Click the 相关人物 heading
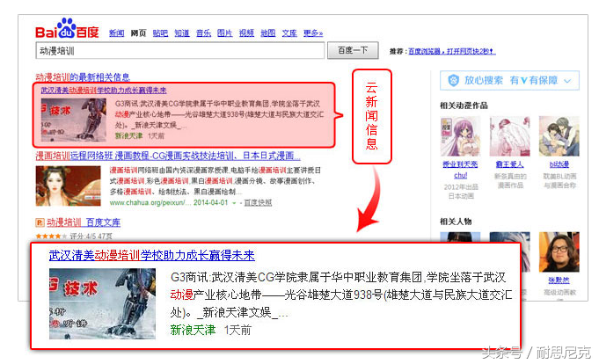This screenshot has height=364, width=599. 456,222
